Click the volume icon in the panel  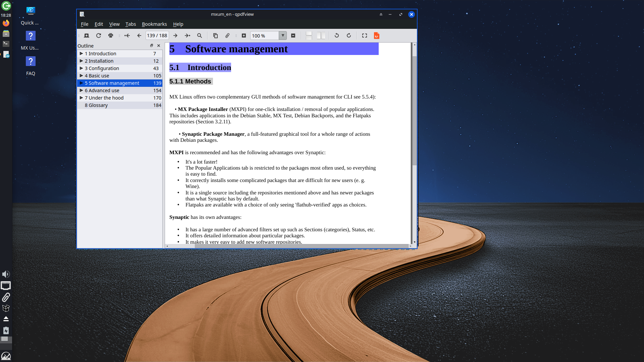pyautogui.click(x=6, y=274)
